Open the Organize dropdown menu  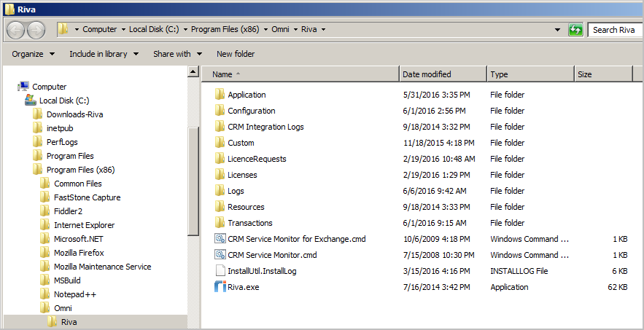(34, 54)
